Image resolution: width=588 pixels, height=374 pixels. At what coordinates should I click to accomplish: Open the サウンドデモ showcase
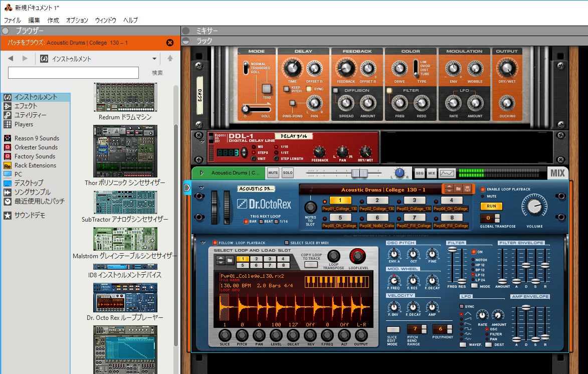30,215
